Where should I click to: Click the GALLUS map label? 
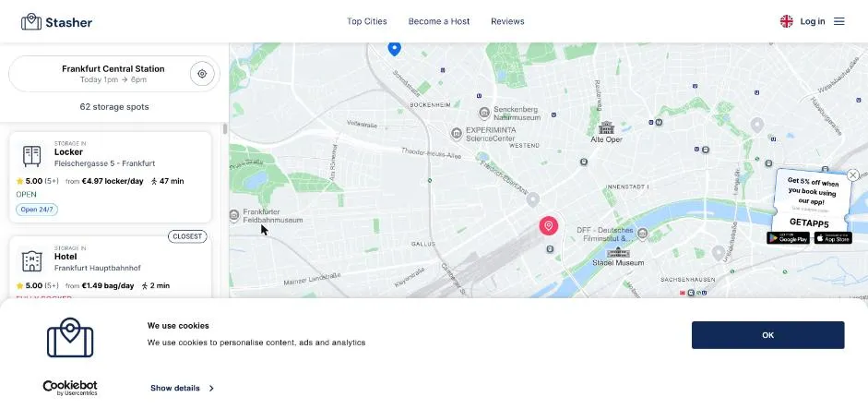(x=422, y=244)
